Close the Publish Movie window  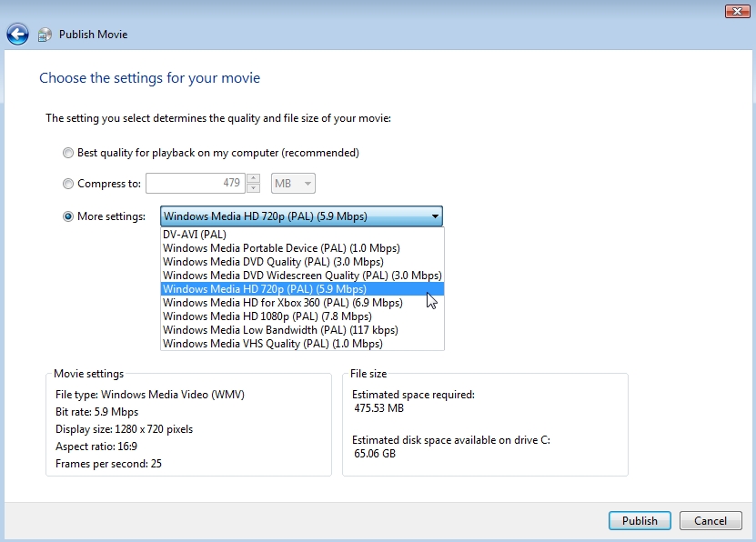pyautogui.click(x=737, y=12)
